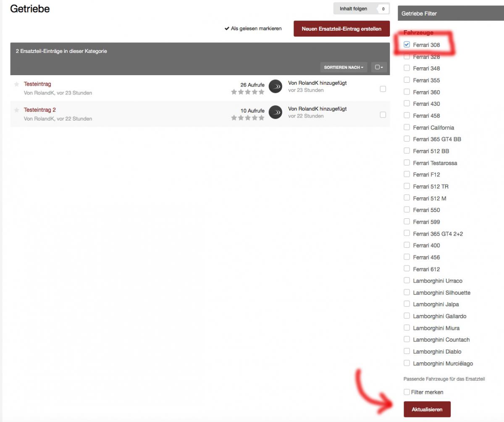Open the Testeintrag entry link
This screenshot has height=422, width=504.
click(x=37, y=84)
